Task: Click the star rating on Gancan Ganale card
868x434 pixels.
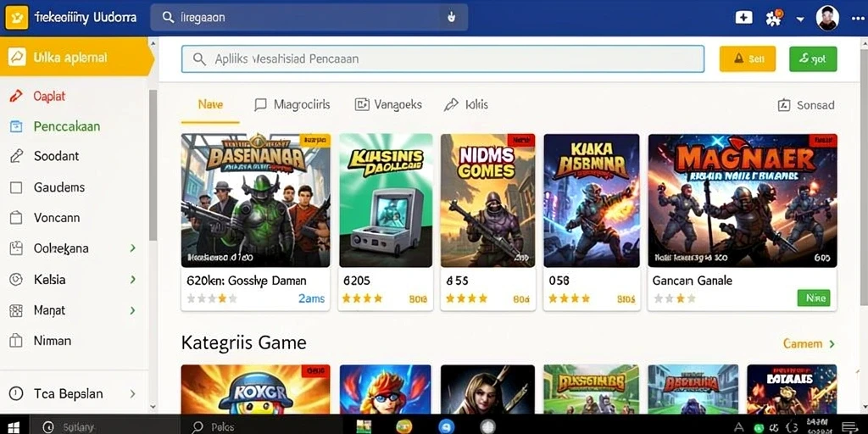Action: pyautogui.click(x=675, y=299)
